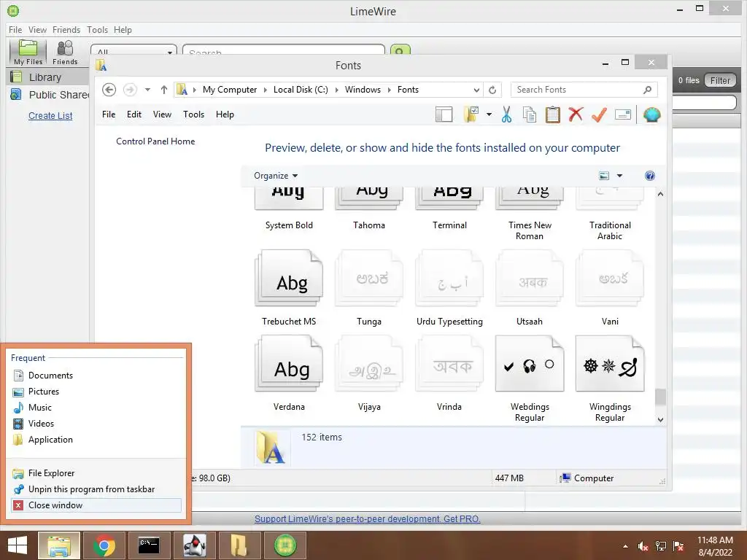Show hidden system tray icons
Viewport: 747px width, 560px height.
point(625,546)
